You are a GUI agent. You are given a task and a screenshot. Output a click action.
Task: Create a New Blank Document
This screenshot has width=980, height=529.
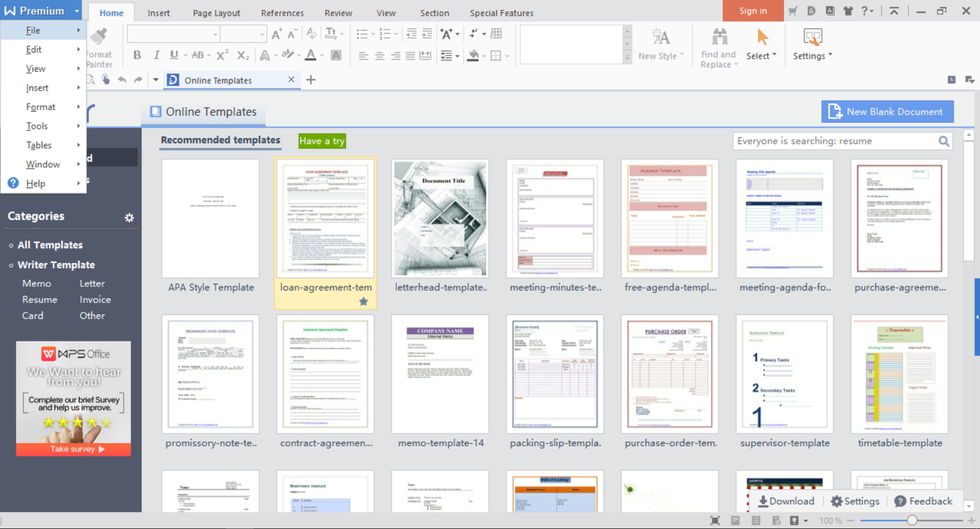pos(888,112)
